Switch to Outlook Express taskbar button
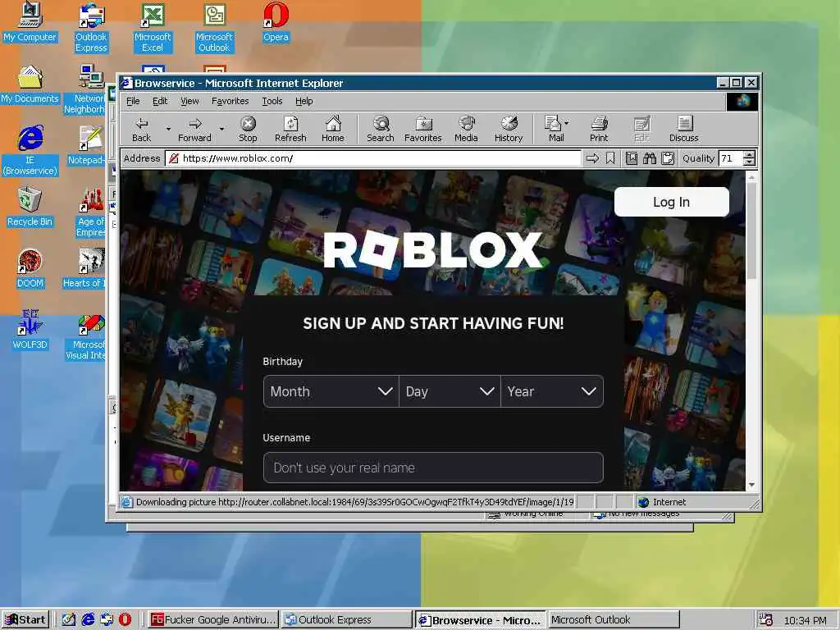Viewport: 840px width, 630px height. (346, 620)
